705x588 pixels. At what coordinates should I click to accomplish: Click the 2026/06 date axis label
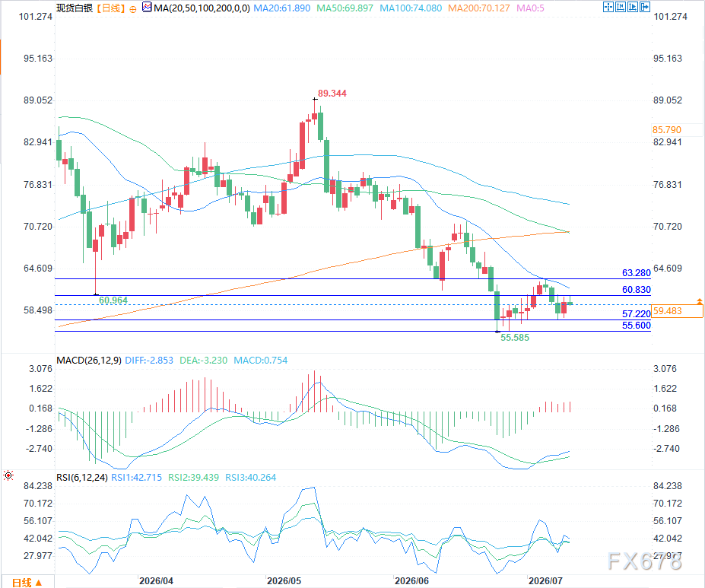point(411,581)
